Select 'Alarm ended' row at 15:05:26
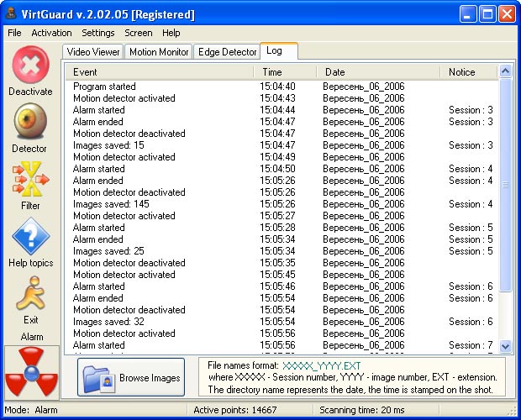Image resolution: width=521 pixels, height=420 pixels. point(282,181)
